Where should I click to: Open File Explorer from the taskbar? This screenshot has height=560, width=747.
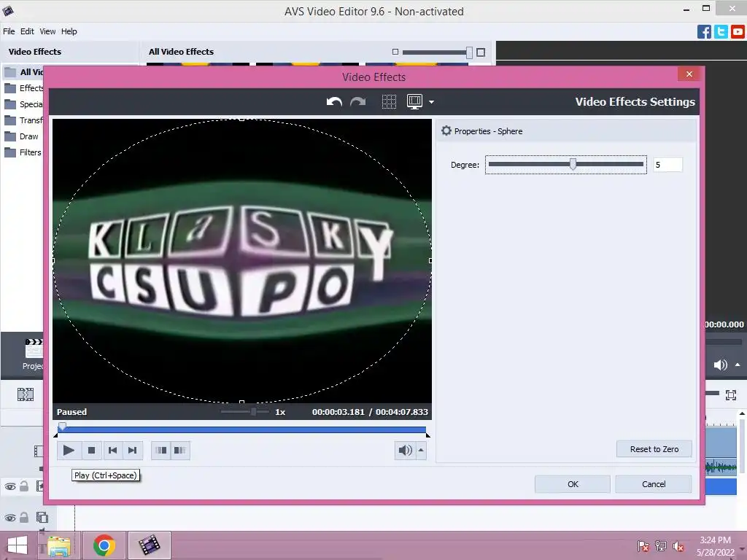(x=59, y=545)
